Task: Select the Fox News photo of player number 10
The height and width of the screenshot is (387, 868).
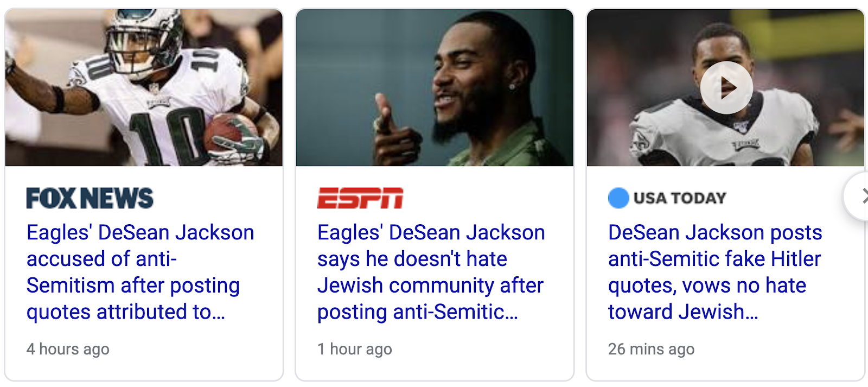Action: point(144,87)
